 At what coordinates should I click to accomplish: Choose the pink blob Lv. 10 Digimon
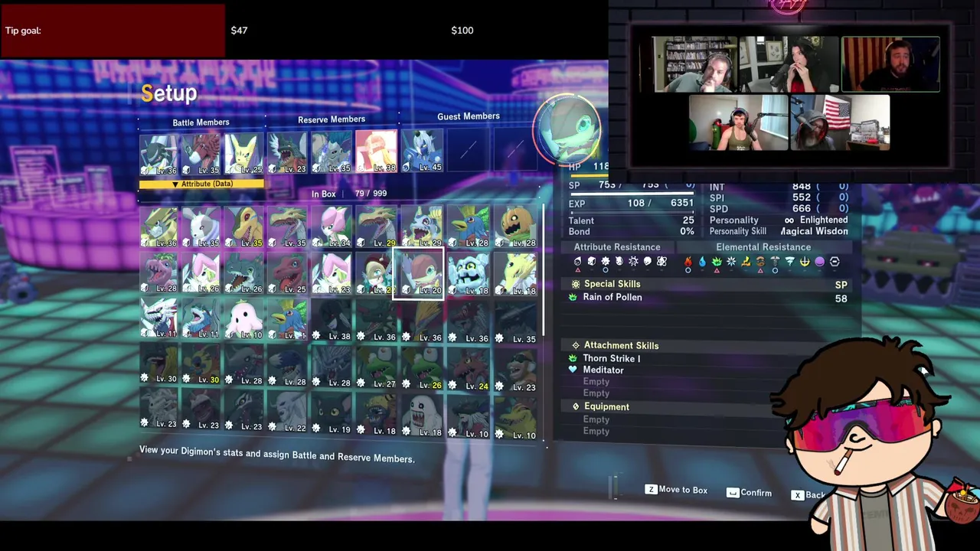(x=245, y=320)
